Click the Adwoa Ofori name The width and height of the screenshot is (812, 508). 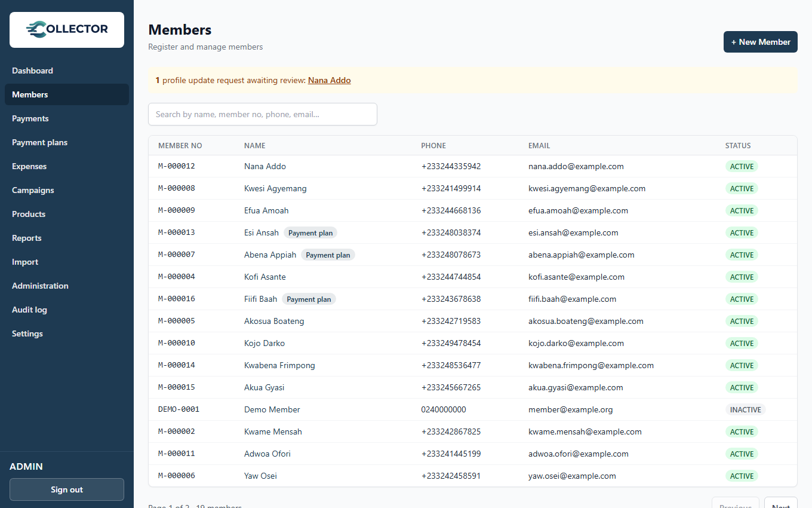[267, 454]
